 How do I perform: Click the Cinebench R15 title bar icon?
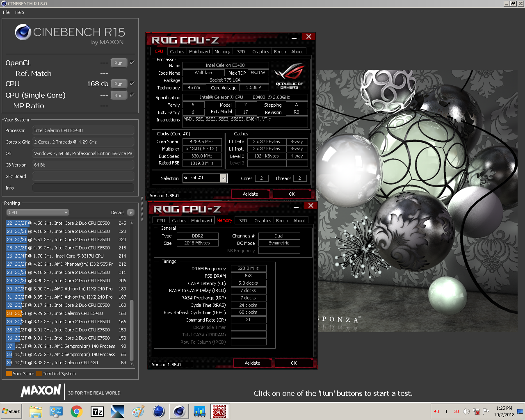click(x=4, y=3)
